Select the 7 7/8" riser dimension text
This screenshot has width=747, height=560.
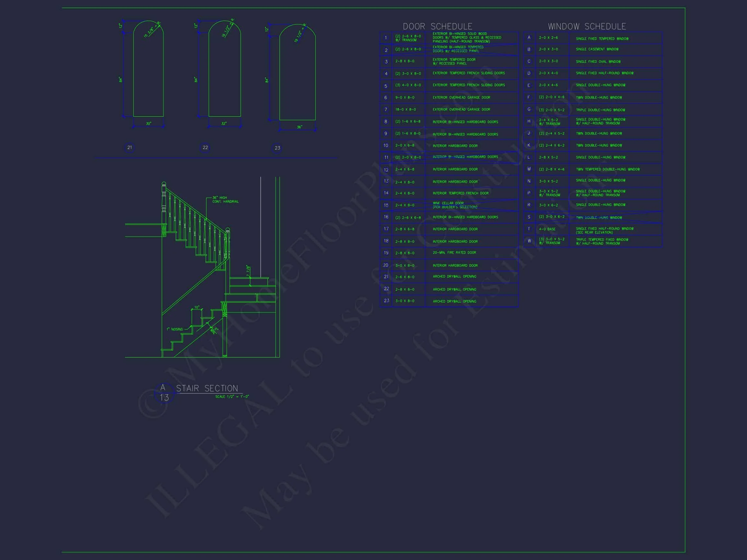point(248,271)
